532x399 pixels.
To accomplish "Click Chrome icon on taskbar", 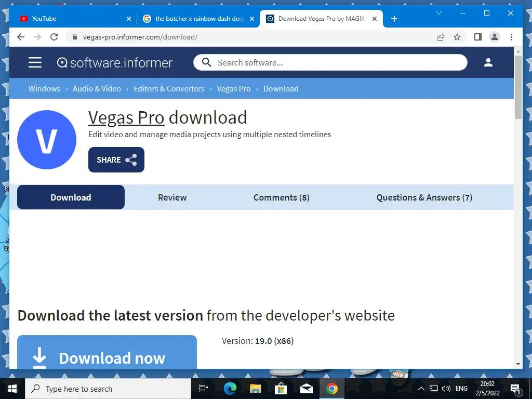I will tap(332, 389).
